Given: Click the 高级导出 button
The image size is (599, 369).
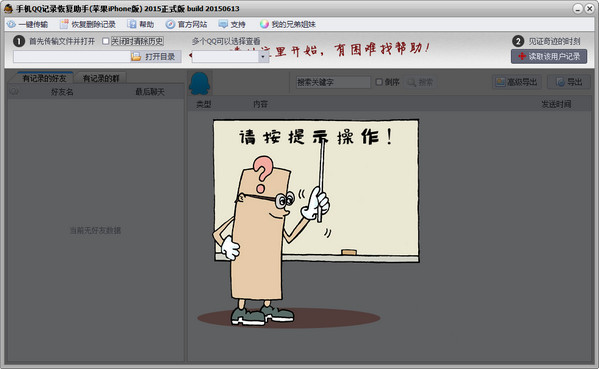Looking at the screenshot, I should coord(516,82).
